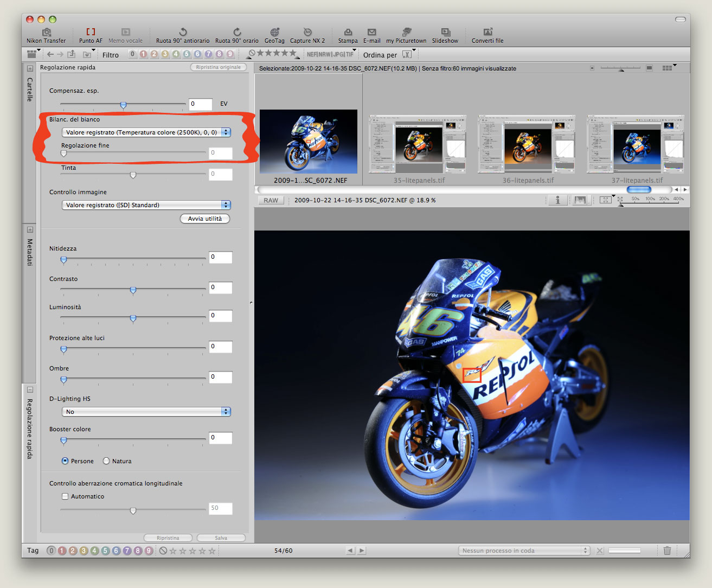The height and width of the screenshot is (588, 712).
Task: Click the trash icon in status bar
Action: click(x=667, y=551)
